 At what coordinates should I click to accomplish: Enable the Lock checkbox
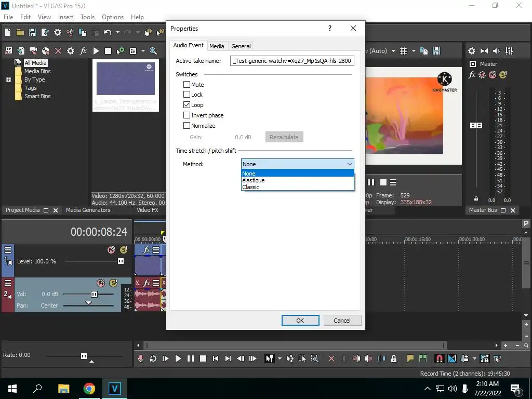click(187, 95)
